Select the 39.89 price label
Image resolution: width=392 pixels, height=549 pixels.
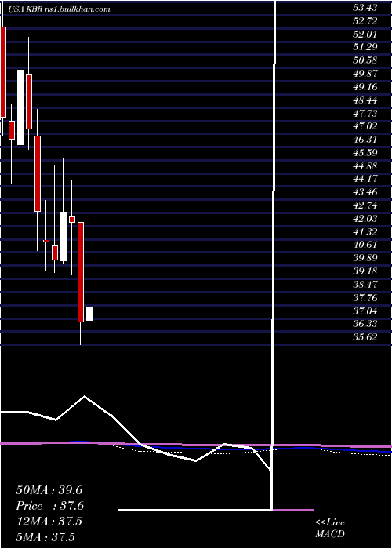pos(365,258)
